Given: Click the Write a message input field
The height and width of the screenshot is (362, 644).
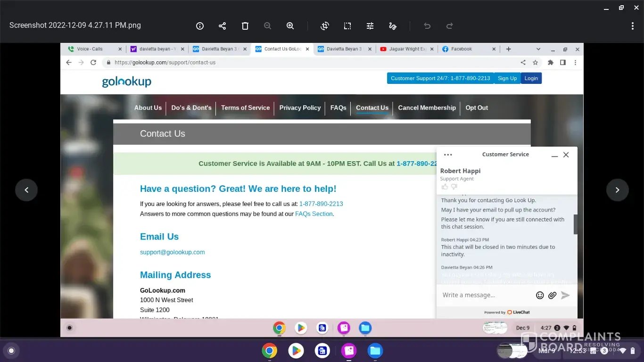Looking at the screenshot, I should click(x=486, y=295).
